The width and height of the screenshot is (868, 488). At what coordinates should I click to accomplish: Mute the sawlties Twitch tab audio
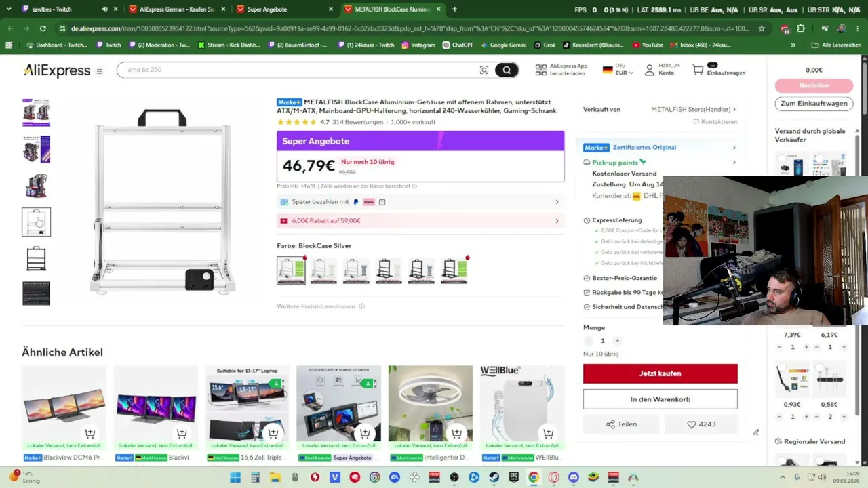[x=104, y=9]
